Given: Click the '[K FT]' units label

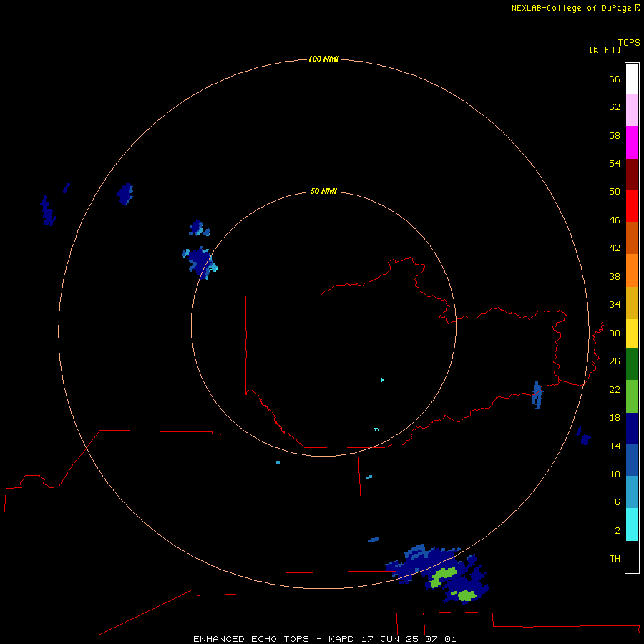Looking at the screenshot, I should point(605,49).
